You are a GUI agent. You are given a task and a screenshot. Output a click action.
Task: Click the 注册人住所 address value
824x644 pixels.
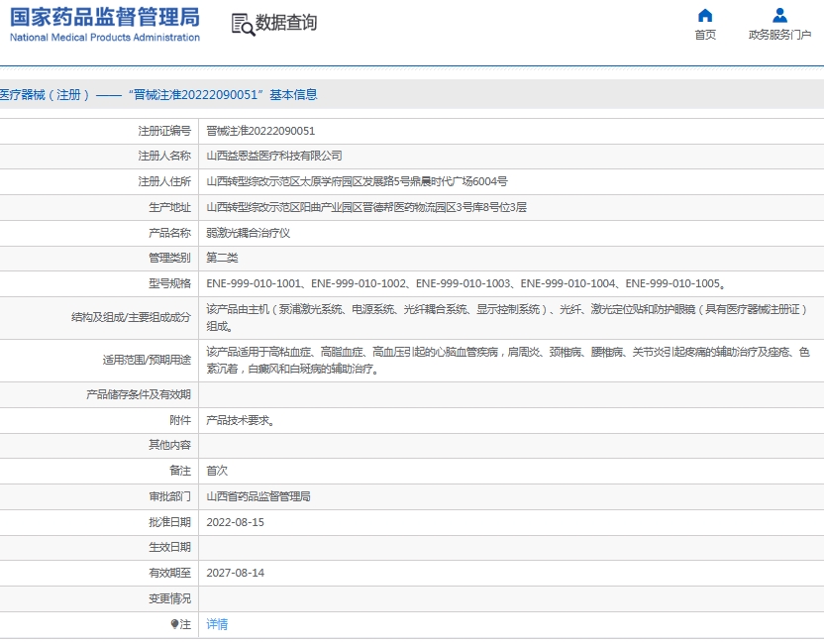point(357,181)
